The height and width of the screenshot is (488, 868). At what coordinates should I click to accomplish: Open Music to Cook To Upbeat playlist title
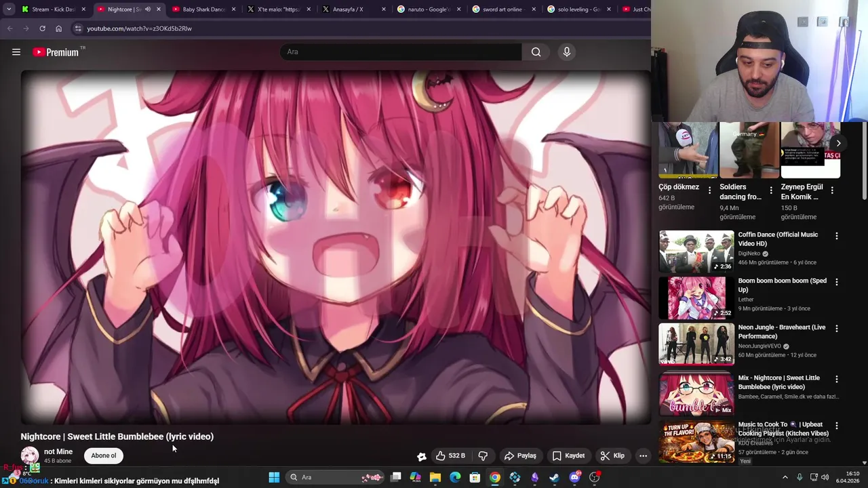coord(783,429)
